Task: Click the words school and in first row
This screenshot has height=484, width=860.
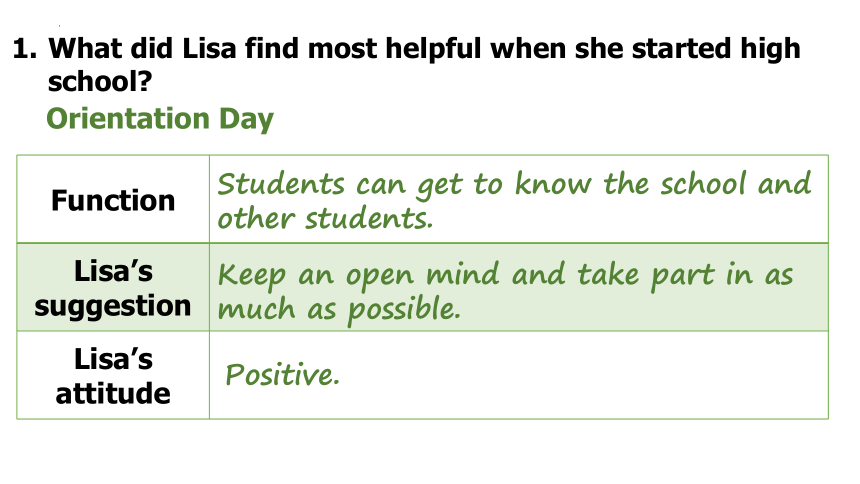Action: (x=735, y=184)
